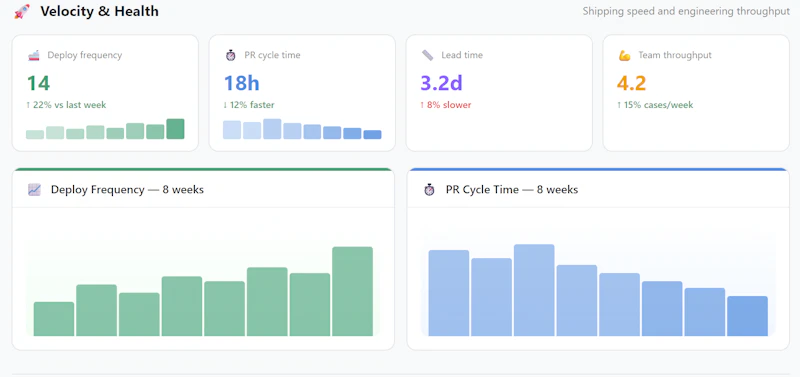The image size is (800, 377).
Task: Click the blue 18h value
Action: click(x=242, y=83)
